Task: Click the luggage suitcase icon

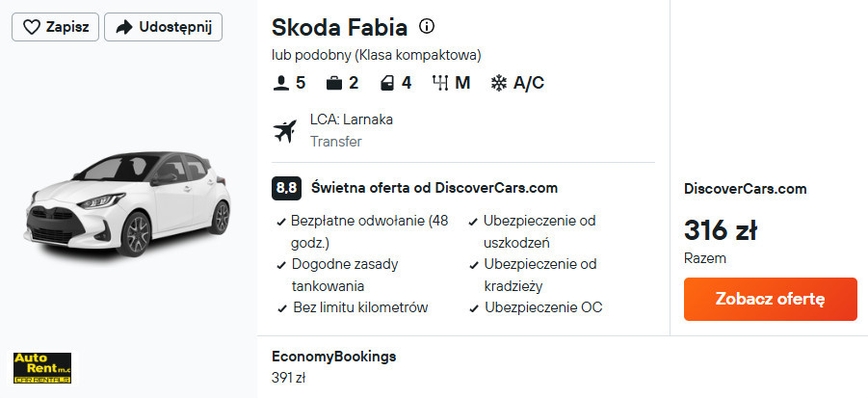Action: (333, 83)
